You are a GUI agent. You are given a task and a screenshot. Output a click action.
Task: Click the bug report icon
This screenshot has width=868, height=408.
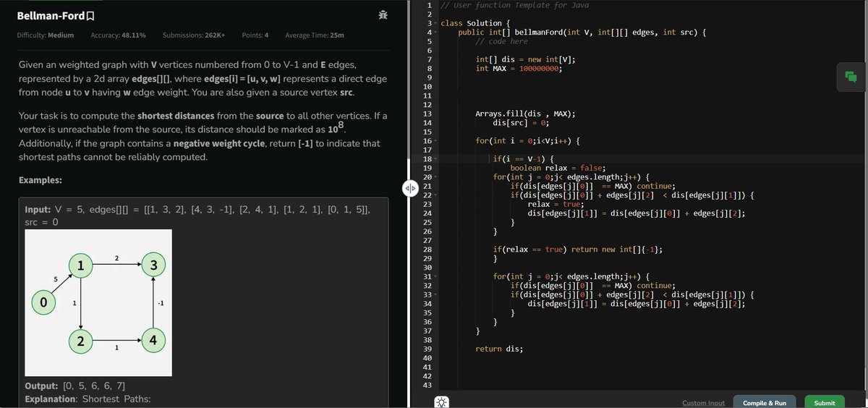[x=382, y=15]
